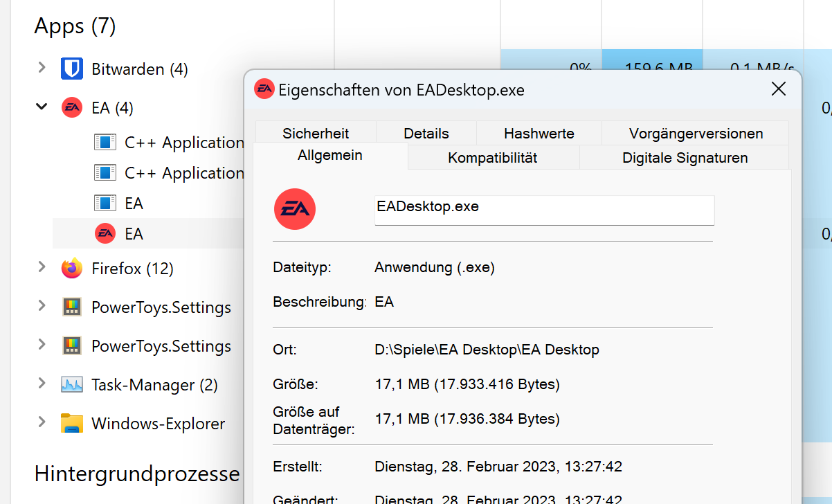Viewport: 832px width, 504px height.
Task: Click the Hintergrundprozesse section heading
Action: pos(137,474)
